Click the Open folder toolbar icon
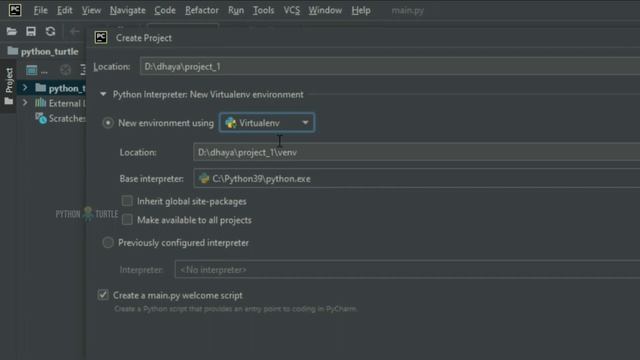Viewport: 640px width, 360px height. [11, 31]
